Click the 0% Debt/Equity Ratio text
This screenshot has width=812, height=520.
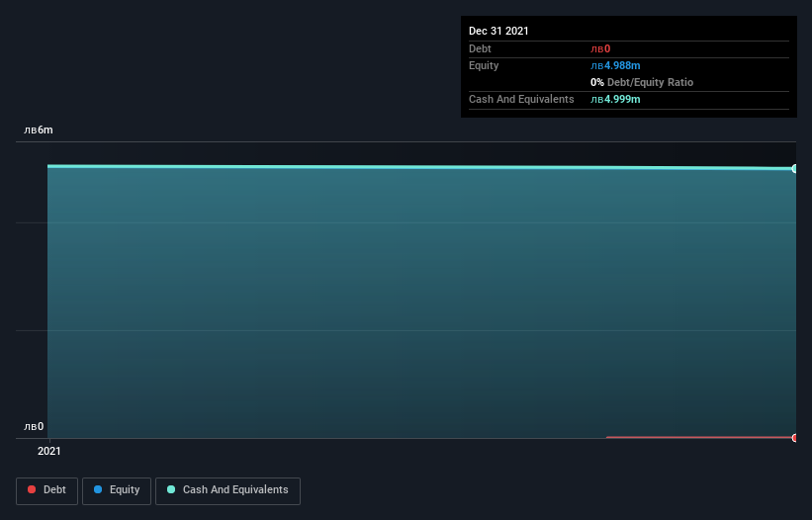point(642,82)
